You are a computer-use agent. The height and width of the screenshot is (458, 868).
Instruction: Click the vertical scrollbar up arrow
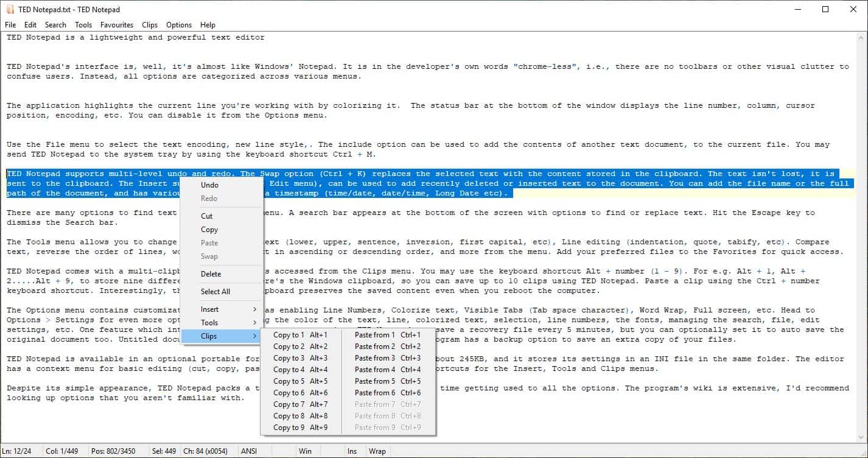click(x=862, y=37)
